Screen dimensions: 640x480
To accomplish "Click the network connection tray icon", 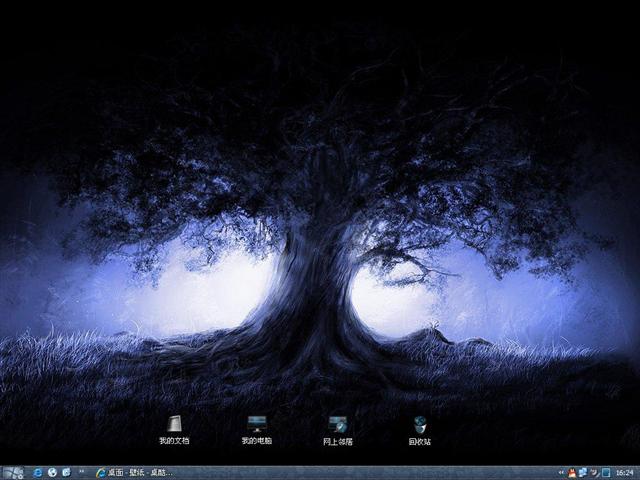I will (583, 472).
